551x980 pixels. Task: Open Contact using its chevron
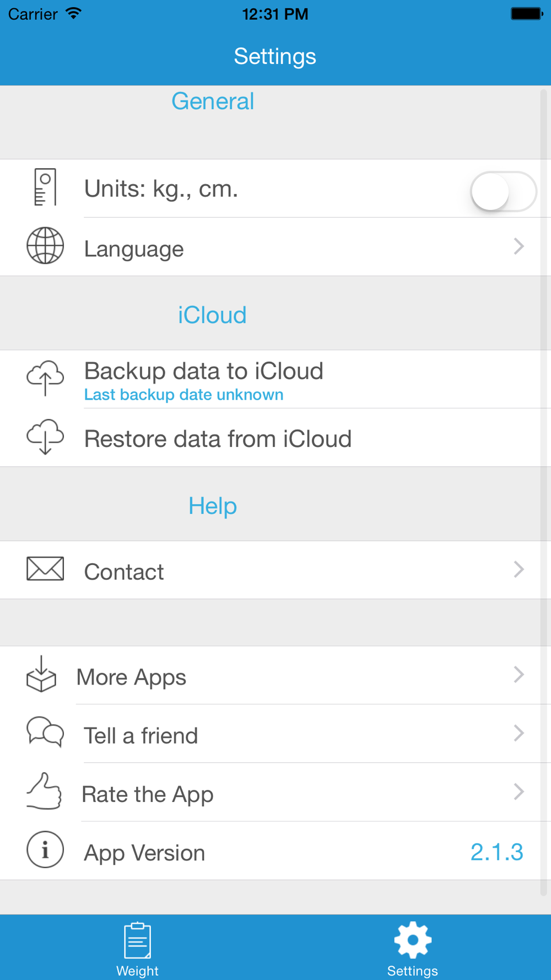click(x=518, y=569)
